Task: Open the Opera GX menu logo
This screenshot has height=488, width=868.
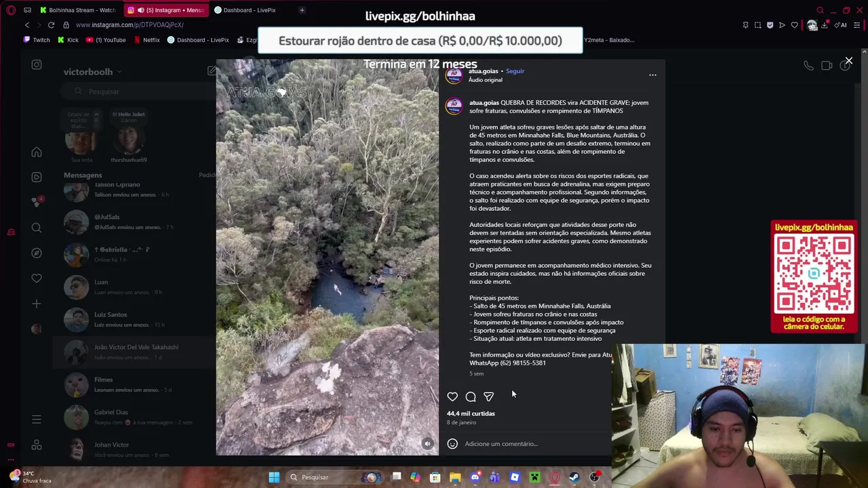Action: 11,10
